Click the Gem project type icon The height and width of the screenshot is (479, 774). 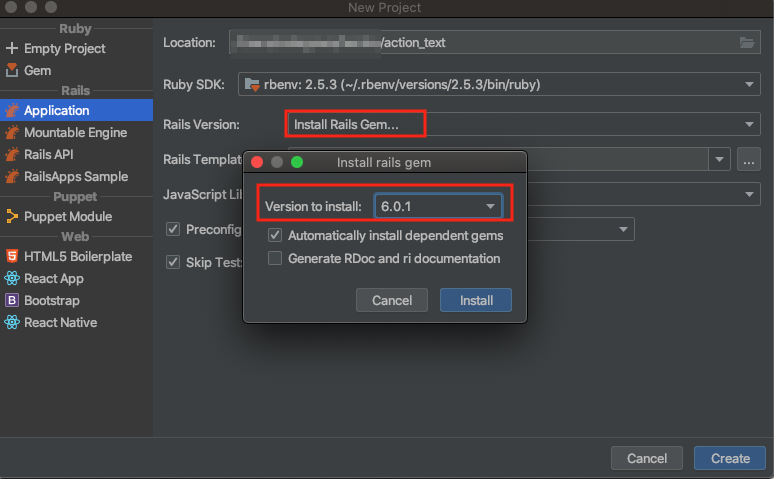12,70
